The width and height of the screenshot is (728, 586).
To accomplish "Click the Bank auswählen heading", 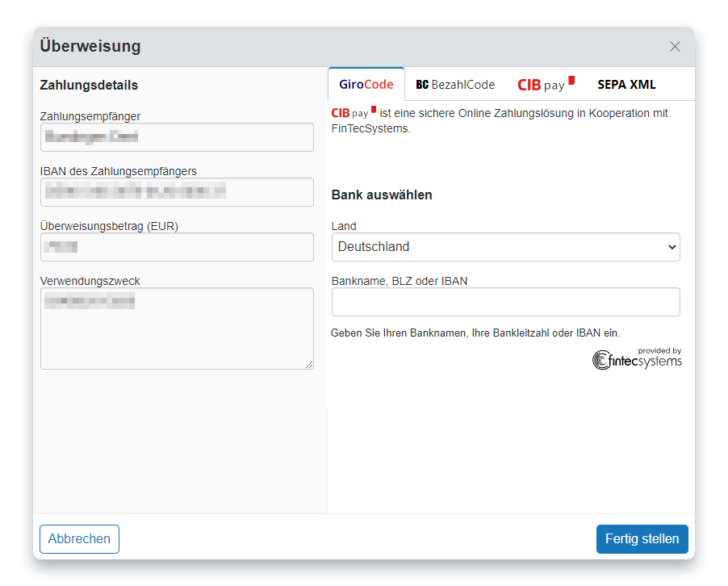I will 382,195.
